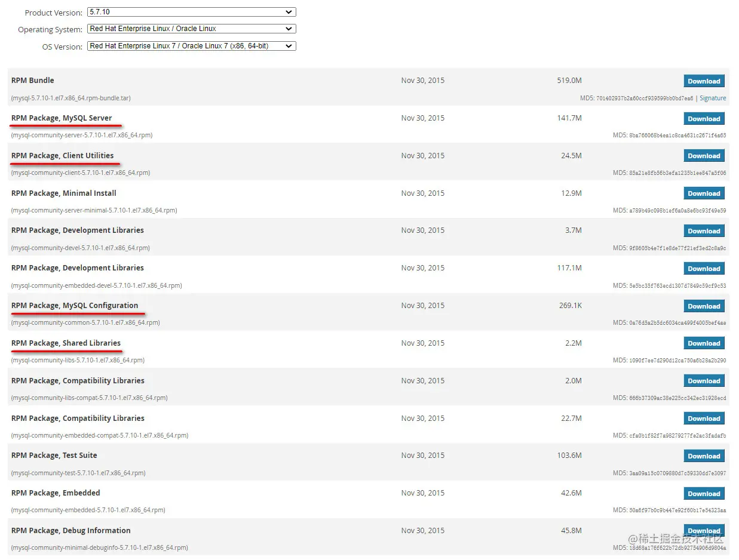This screenshot has height=560, width=739.
Task: Download the MySQL Configuration RPM package
Action: point(704,306)
